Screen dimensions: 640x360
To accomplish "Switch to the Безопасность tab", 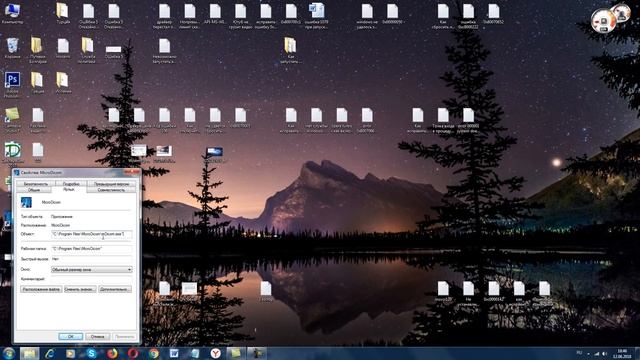I will click(36, 184).
